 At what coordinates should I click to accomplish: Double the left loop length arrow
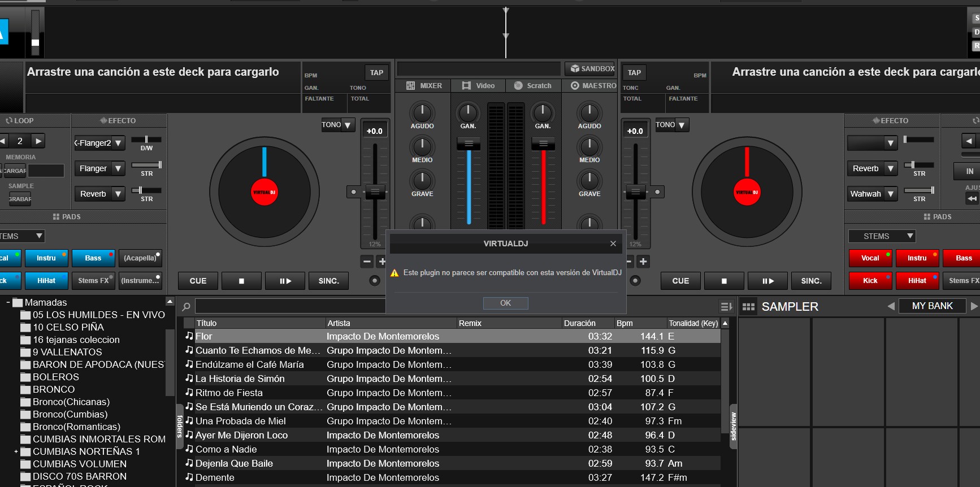[38, 141]
